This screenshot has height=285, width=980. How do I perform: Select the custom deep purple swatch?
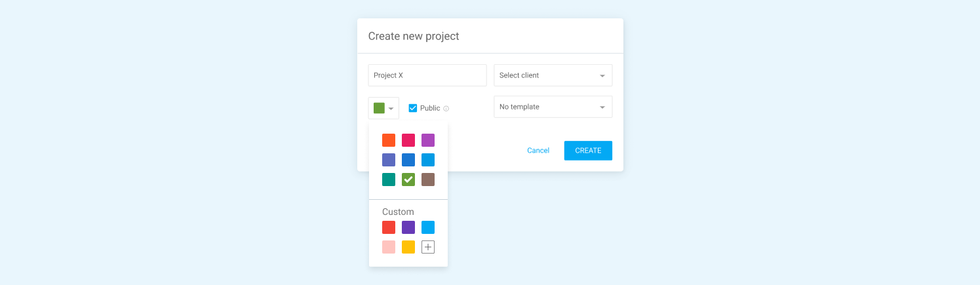pyautogui.click(x=408, y=227)
